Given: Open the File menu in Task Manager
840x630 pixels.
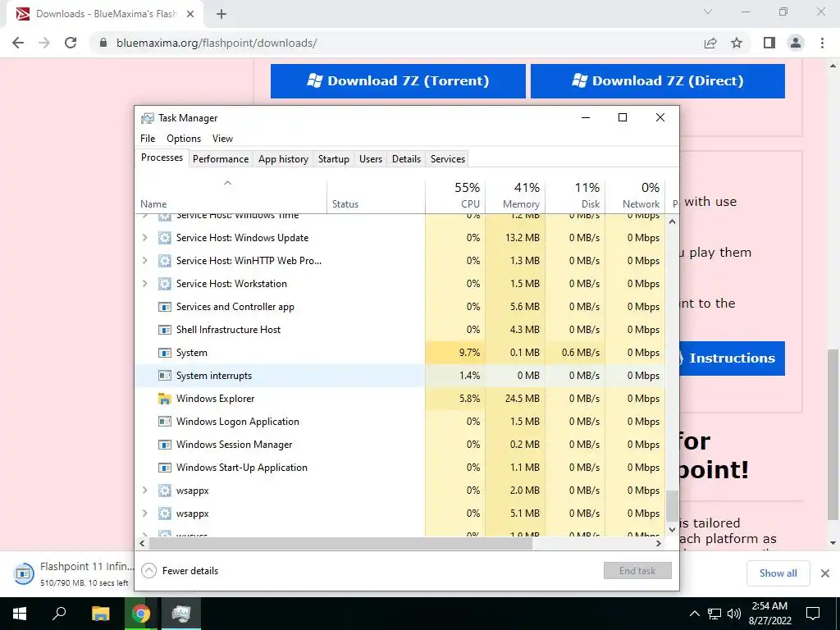Looking at the screenshot, I should 148,139.
